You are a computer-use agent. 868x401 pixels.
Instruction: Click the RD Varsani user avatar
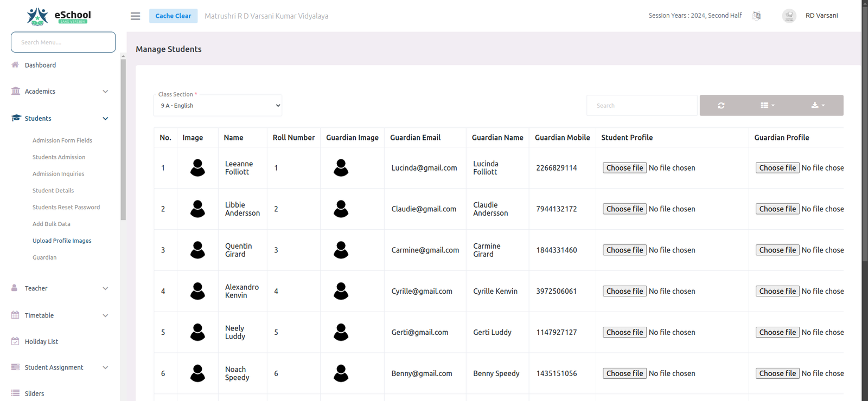(x=789, y=16)
